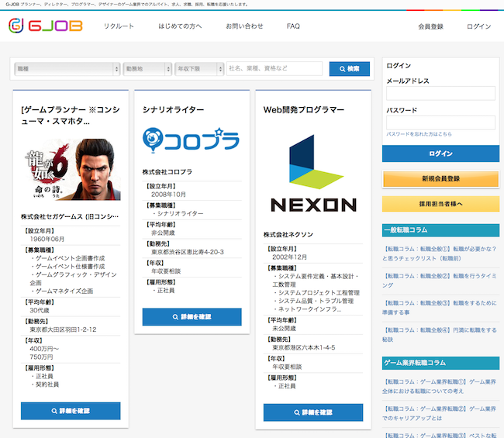Open the 年収下限 dropdown
Screen dimensions: 504x438
point(199,69)
